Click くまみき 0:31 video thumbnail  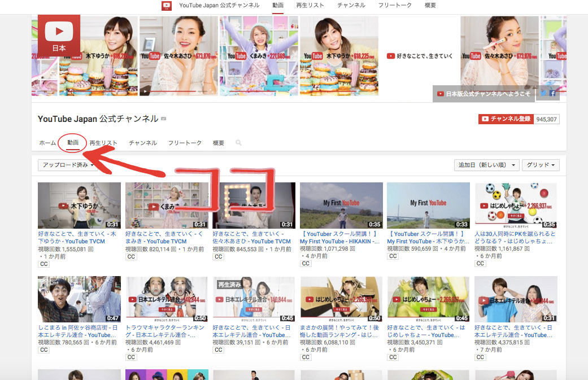pos(167,206)
